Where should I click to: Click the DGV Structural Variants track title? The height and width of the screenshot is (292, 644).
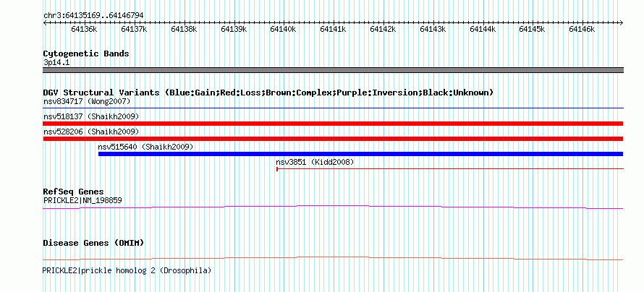pyautogui.click(x=268, y=93)
